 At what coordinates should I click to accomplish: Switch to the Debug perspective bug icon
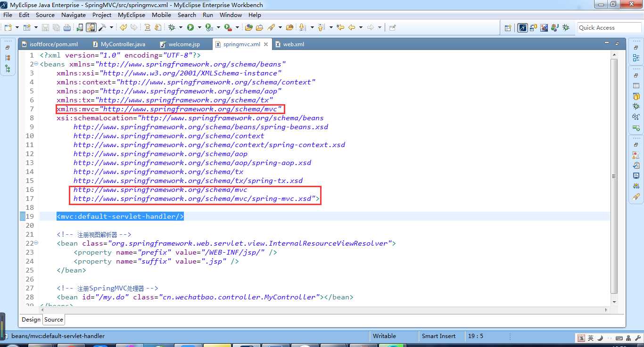tap(566, 28)
